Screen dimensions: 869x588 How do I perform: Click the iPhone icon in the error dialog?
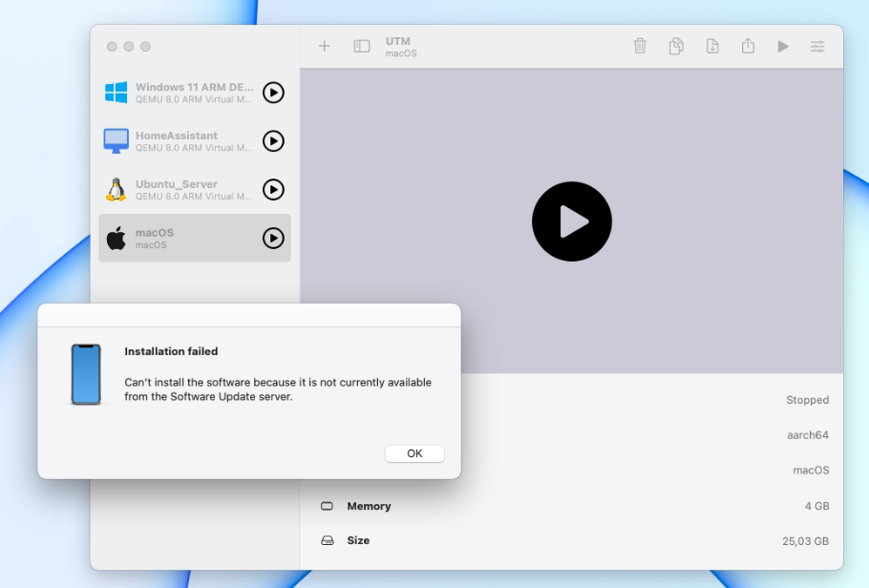pos(86,374)
